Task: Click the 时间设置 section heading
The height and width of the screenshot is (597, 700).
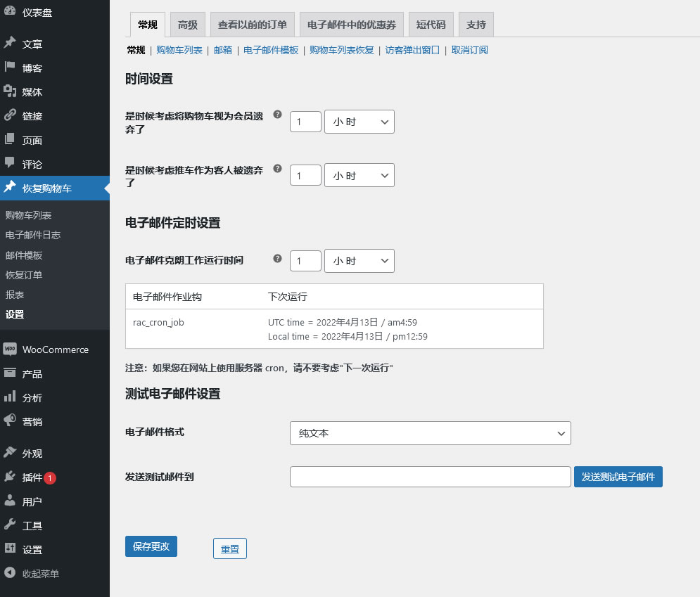Action: tap(149, 79)
